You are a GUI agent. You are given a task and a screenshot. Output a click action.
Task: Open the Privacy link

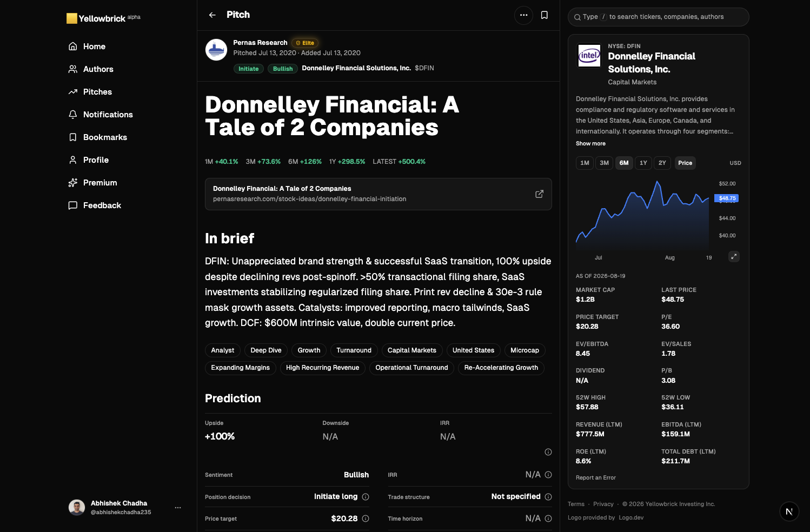tap(603, 504)
